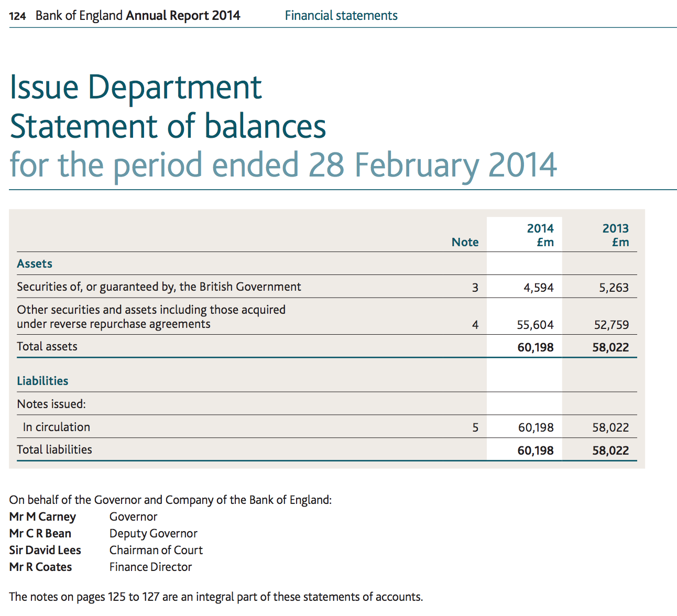This screenshot has height=616, width=677.
Task: Click the 'Liabilities' section heading
Action: click(42, 381)
